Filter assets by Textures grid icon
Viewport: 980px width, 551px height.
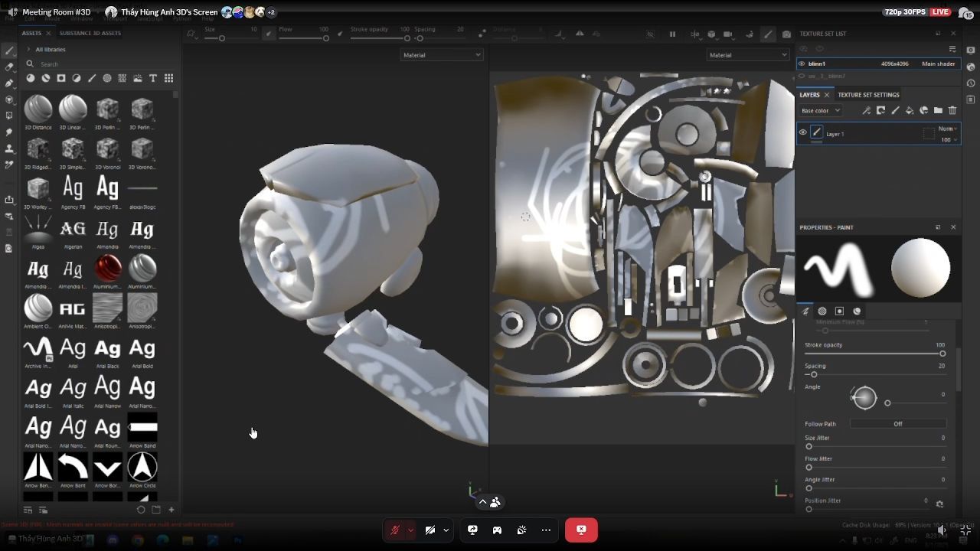click(122, 78)
